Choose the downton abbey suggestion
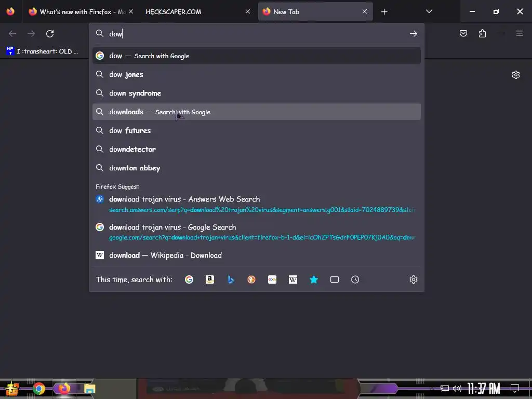 point(257,168)
